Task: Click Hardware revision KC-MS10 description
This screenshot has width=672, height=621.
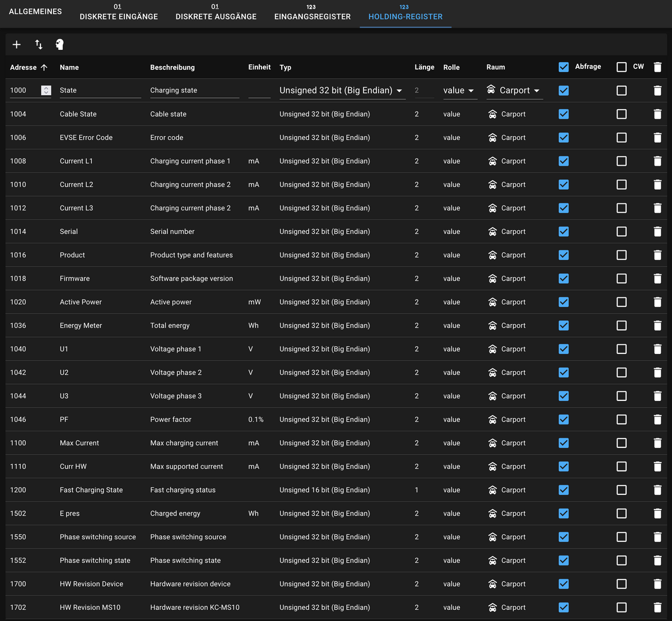Action: (195, 608)
